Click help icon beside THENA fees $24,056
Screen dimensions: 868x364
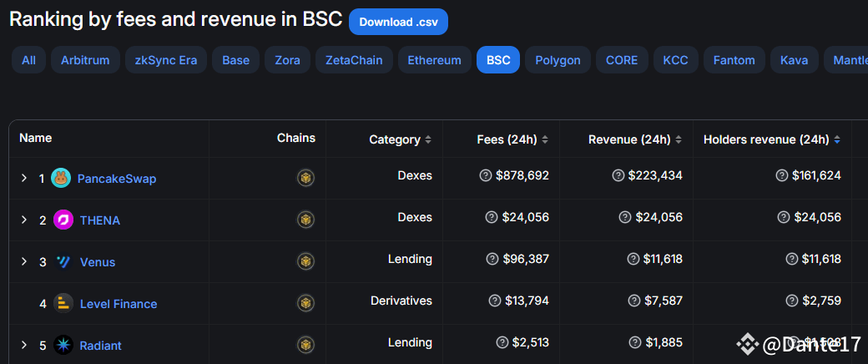pyautogui.click(x=492, y=217)
